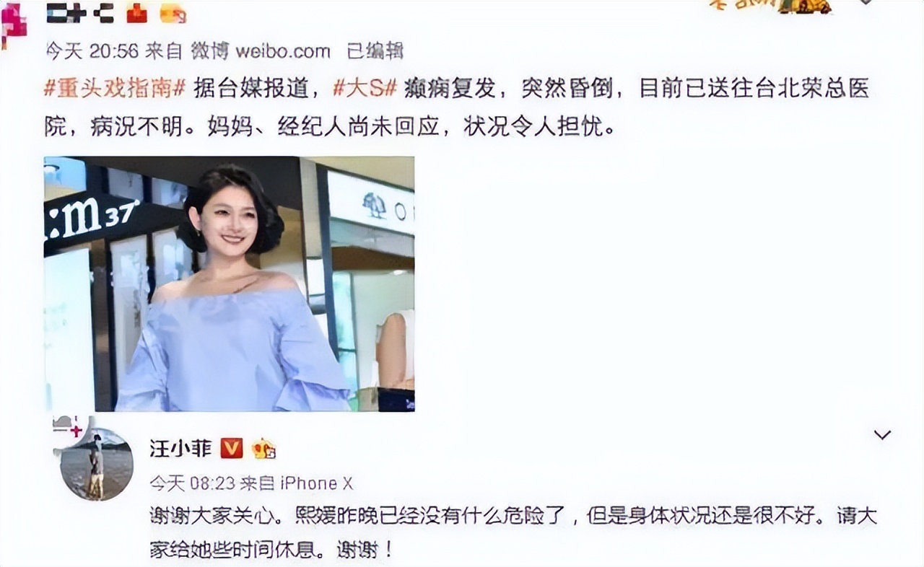924x567 pixels.
Task: Click the yellow crown badge beside first username
Action: point(172,12)
